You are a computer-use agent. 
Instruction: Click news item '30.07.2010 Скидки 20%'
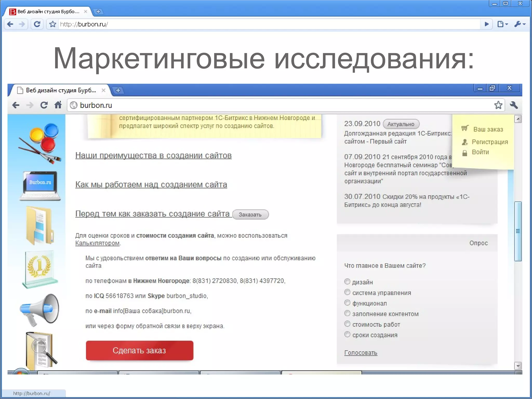pos(407,200)
